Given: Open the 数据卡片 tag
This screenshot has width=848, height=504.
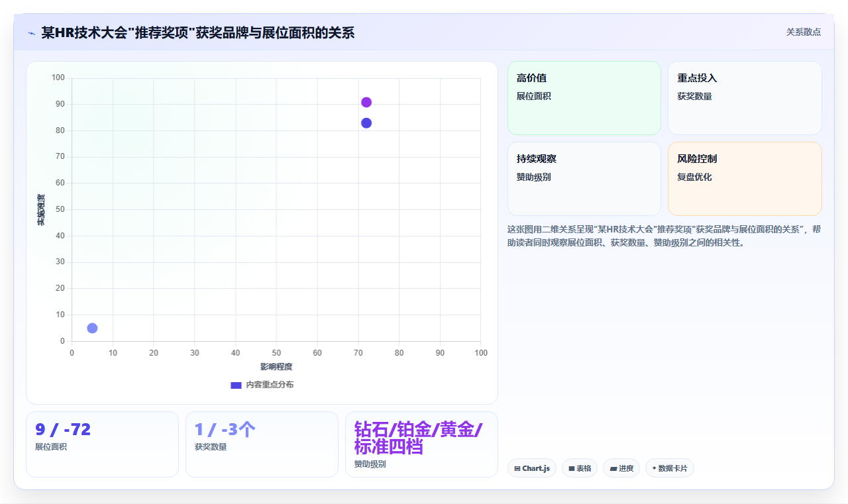Looking at the screenshot, I should point(670,468).
